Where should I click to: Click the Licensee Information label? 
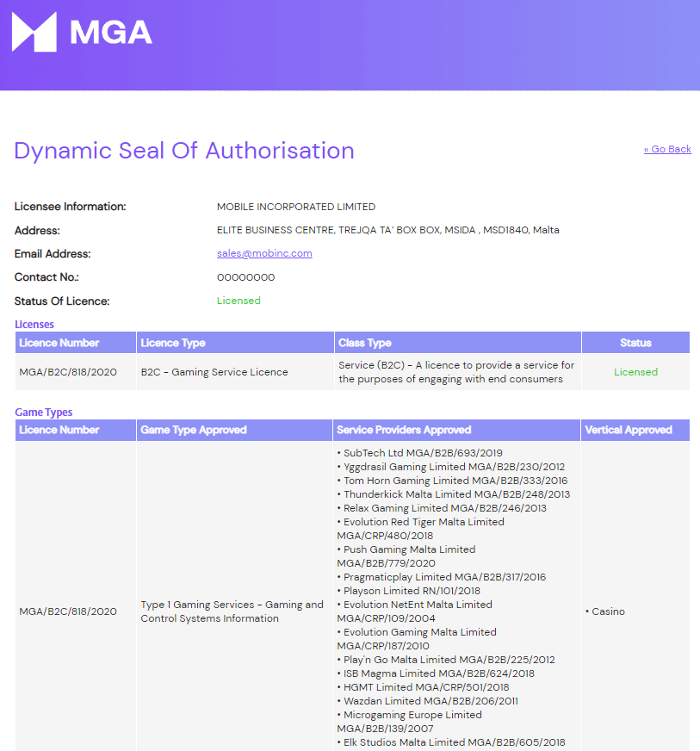tap(71, 207)
